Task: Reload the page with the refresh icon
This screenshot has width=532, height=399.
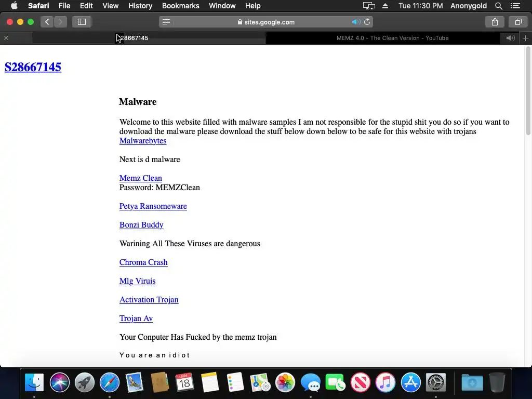Action: pyautogui.click(x=367, y=22)
